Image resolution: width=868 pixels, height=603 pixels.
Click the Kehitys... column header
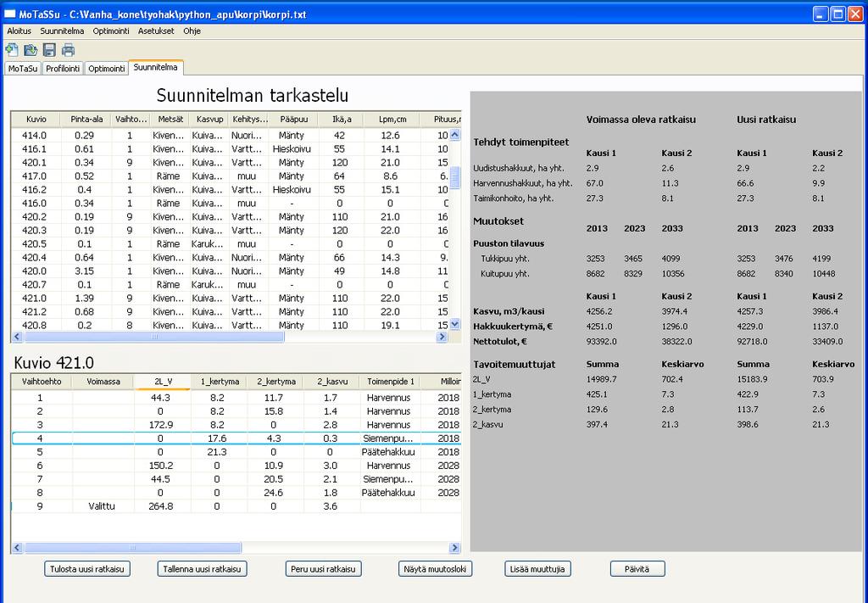[x=250, y=119]
